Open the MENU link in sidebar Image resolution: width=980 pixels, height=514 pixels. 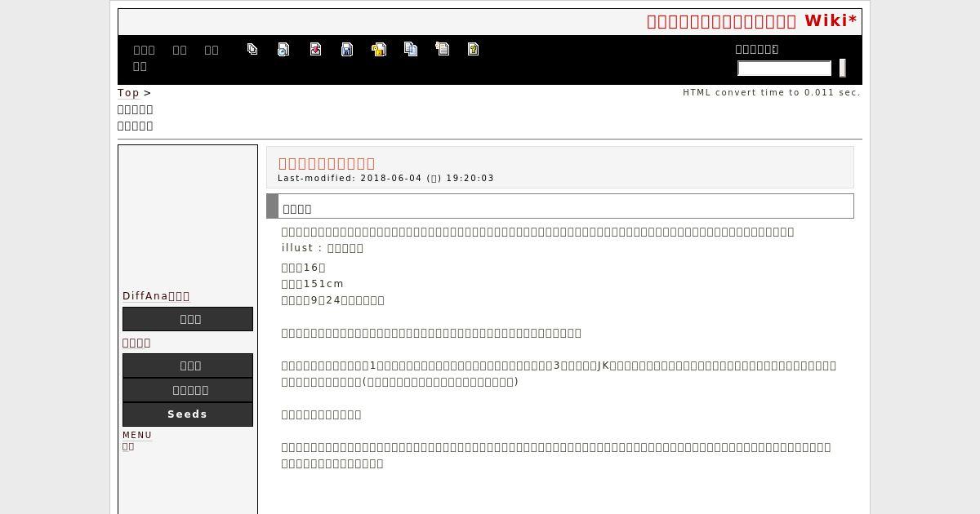137,436
